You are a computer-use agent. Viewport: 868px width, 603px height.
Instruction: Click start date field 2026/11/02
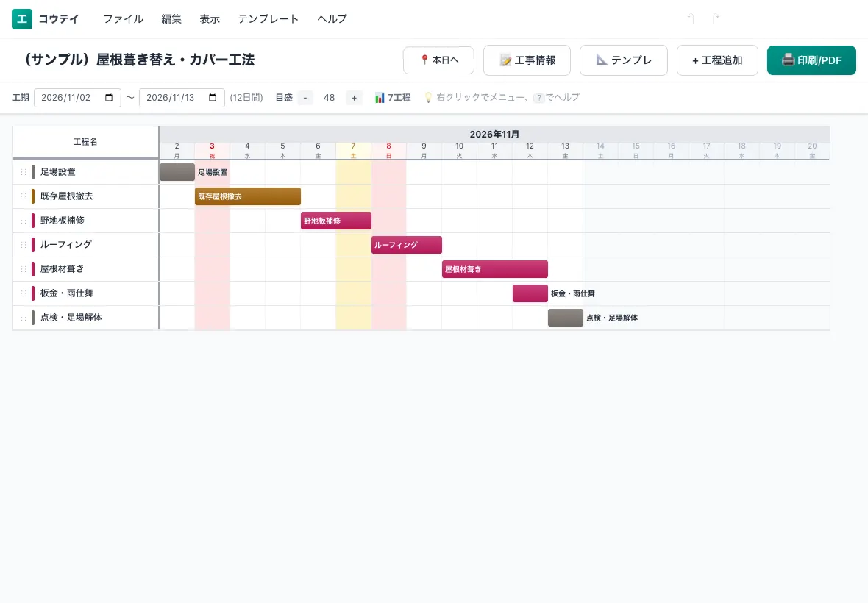[x=77, y=98]
